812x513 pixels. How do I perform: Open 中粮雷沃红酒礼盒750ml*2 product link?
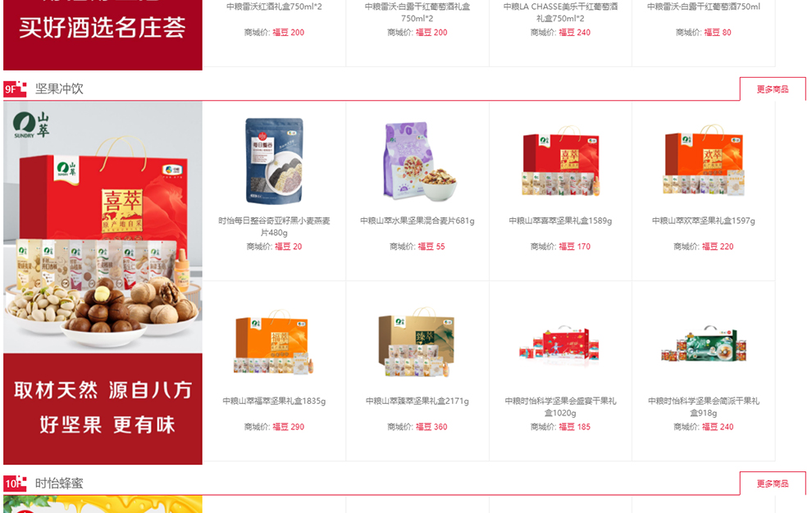click(274, 7)
